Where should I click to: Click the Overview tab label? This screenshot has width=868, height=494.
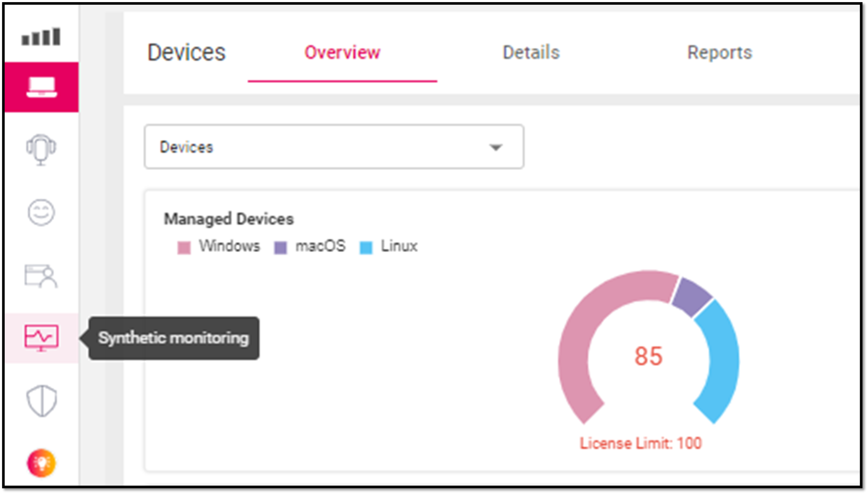pos(342,52)
